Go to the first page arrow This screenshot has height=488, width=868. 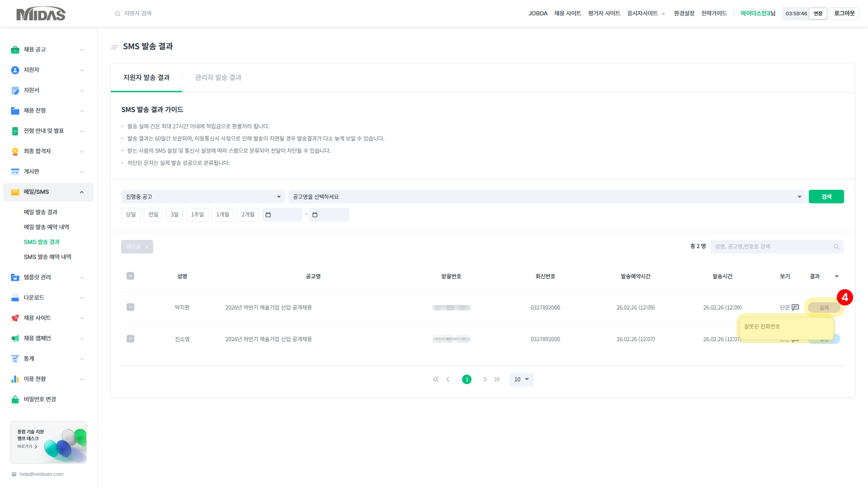pyautogui.click(x=435, y=380)
